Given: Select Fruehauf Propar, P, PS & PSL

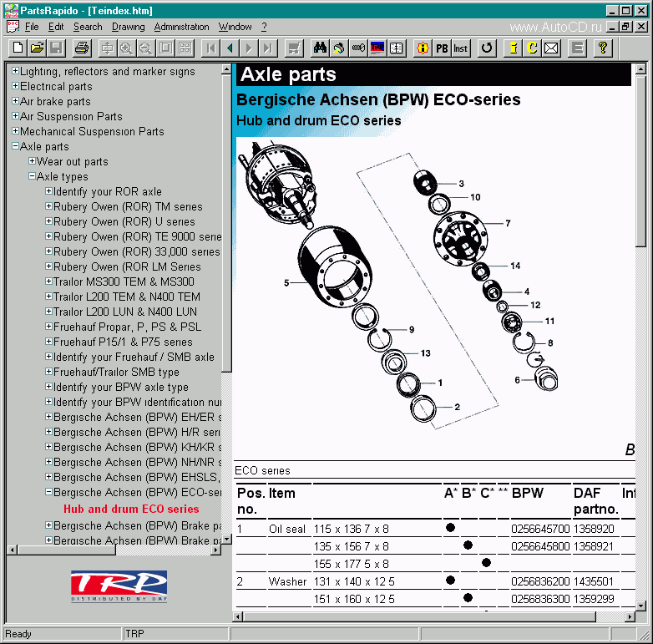Looking at the screenshot, I should coord(128,327).
